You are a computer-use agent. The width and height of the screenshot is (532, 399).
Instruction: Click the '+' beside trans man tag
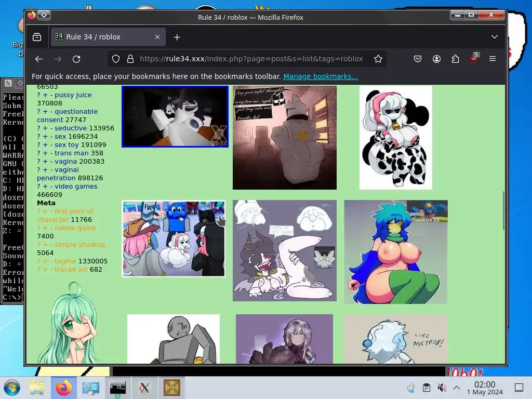[45, 153]
